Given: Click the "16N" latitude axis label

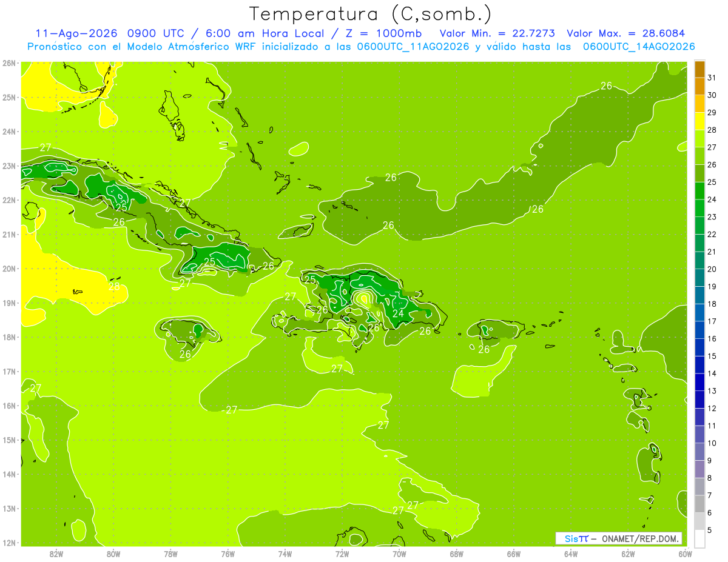Looking at the screenshot, I should point(9,406).
